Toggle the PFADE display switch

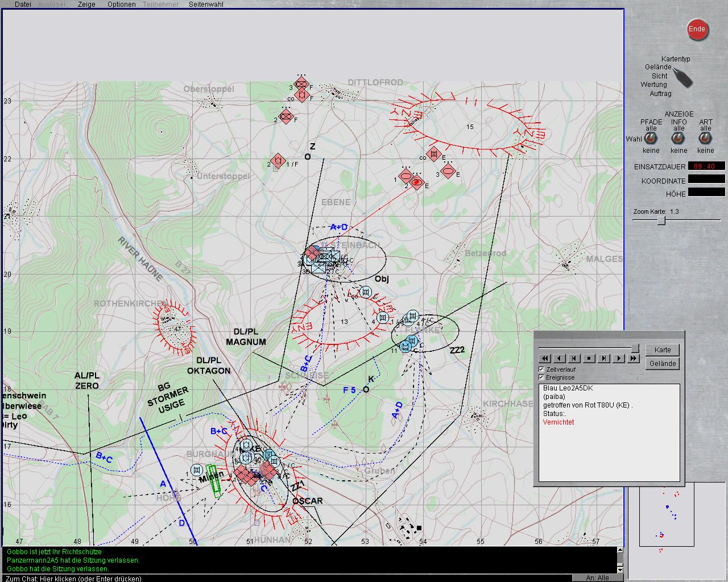pyautogui.click(x=651, y=139)
